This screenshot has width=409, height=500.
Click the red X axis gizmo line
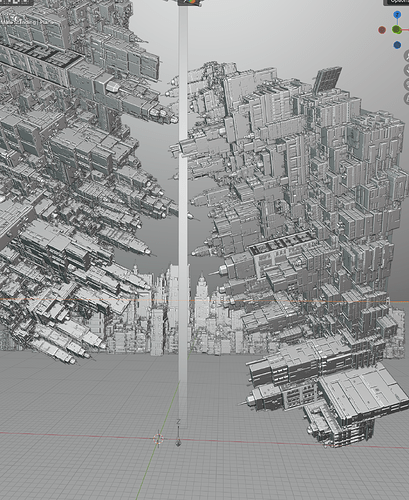pyautogui.click(x=405, y=30)
